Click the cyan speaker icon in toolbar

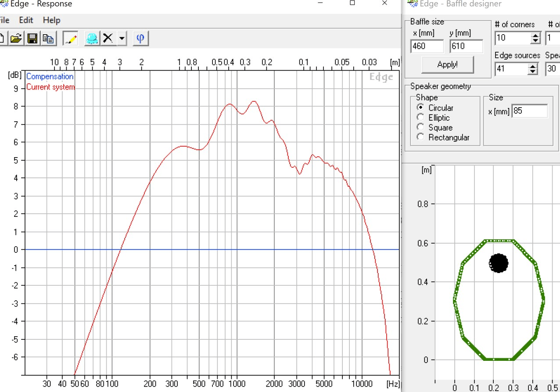(92, 39)
